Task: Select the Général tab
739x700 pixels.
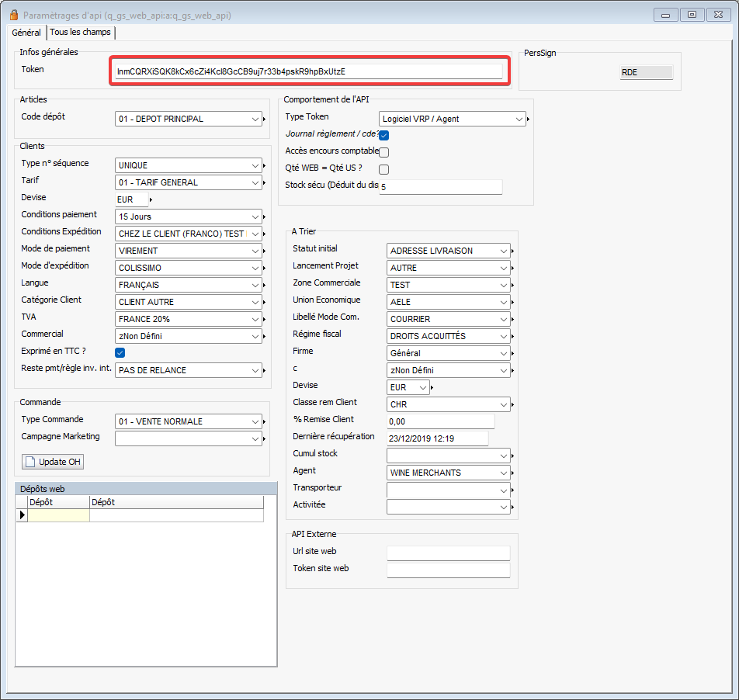Action: coord(26,33)
